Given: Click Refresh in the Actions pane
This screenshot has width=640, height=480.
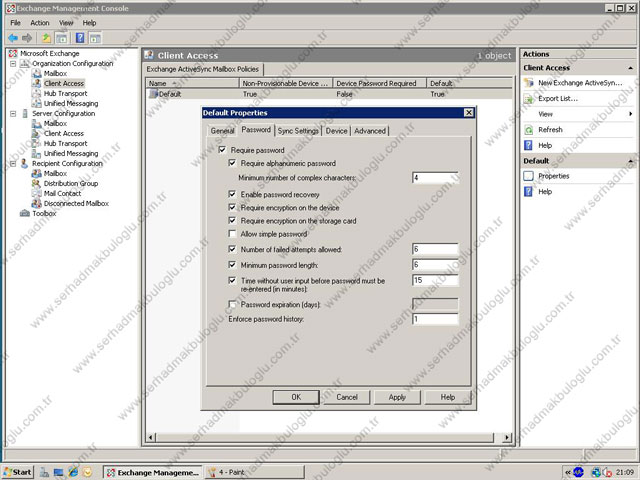Looking at the screenshot, I should (550, 130).
